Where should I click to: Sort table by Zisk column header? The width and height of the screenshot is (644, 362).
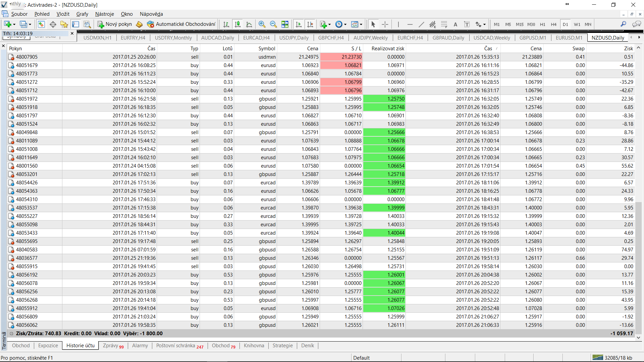point(610,49)
